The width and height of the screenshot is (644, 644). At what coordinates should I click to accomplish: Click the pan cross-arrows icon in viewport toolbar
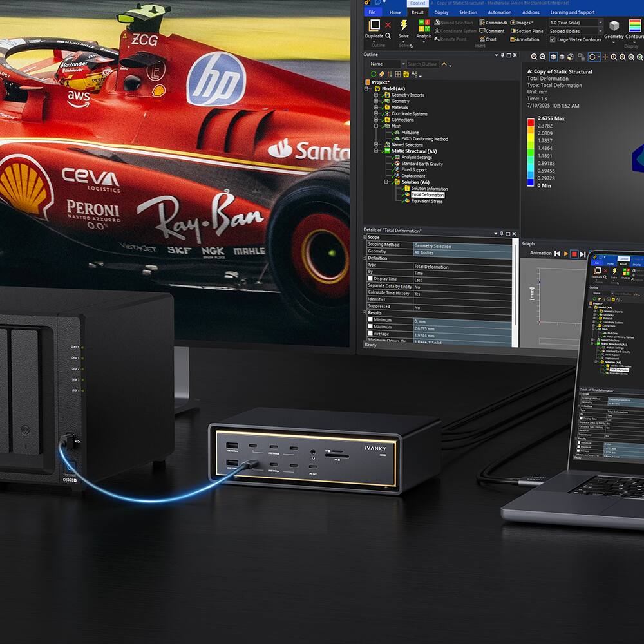(605, 57)
